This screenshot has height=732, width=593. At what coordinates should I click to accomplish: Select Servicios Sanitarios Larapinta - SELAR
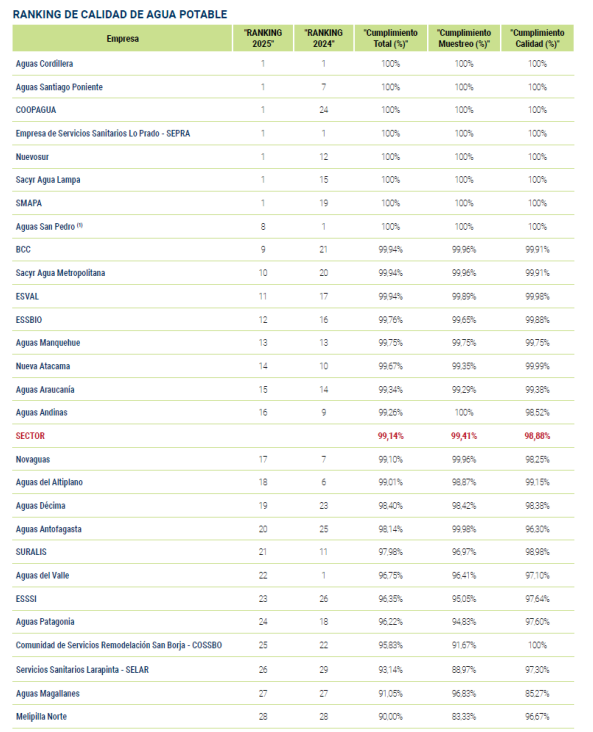coord(82,669)
